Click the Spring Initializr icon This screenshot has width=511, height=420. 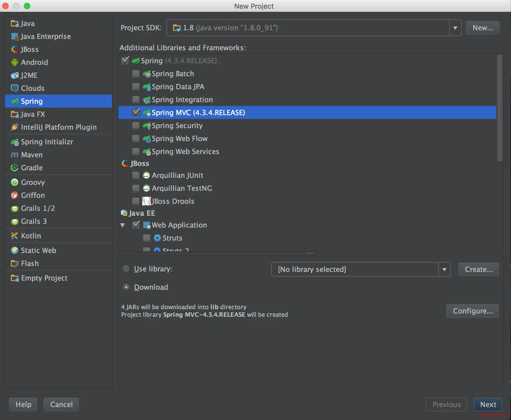[x=15, y=142]
